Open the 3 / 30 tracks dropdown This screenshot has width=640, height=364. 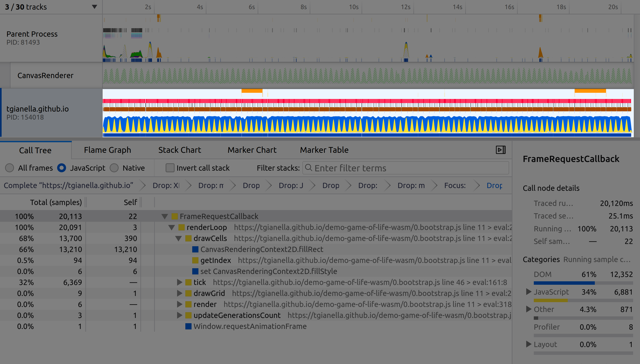pyautogui.click(x=94, y=7)
